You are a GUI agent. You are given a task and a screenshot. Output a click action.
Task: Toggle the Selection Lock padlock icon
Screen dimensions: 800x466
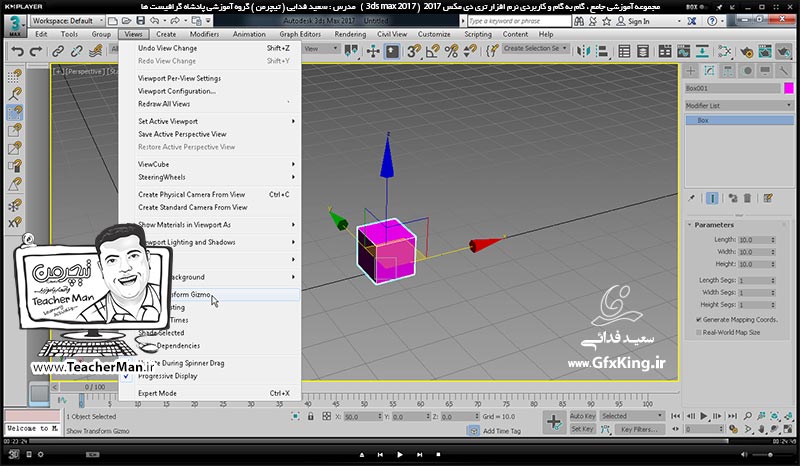point(310,416)
